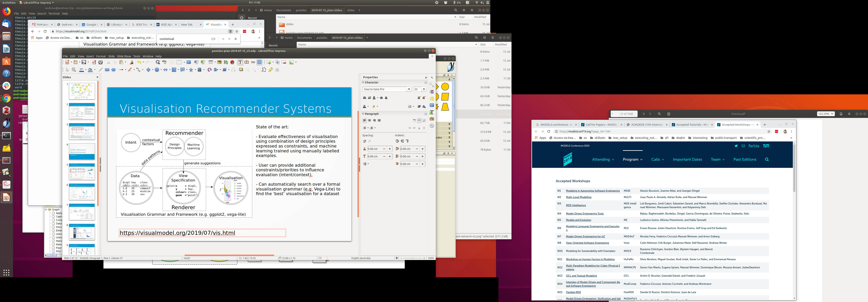Click the Rotate tool icon
The width and height of the screenshot is (868, 302).
[x=210, y=70]
